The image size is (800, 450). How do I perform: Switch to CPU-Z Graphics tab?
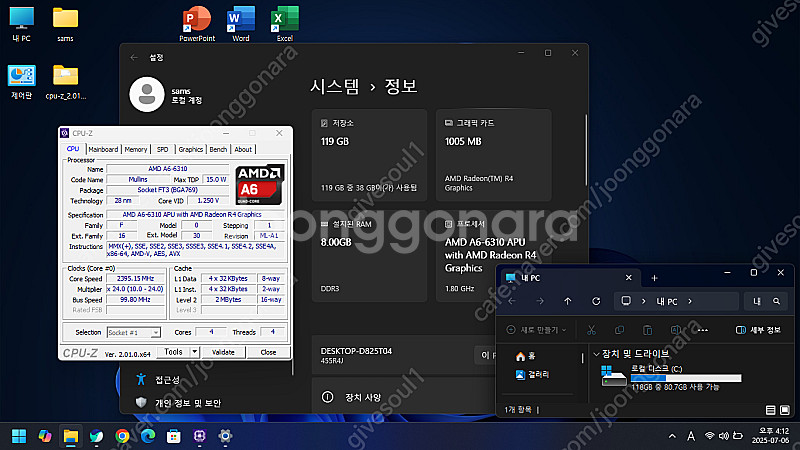[x=190, y=149]
